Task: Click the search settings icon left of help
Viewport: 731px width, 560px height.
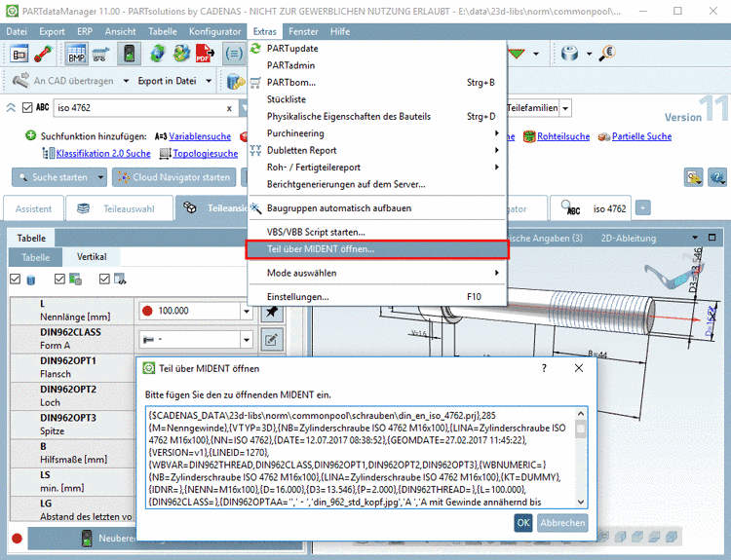Action: 693,177
